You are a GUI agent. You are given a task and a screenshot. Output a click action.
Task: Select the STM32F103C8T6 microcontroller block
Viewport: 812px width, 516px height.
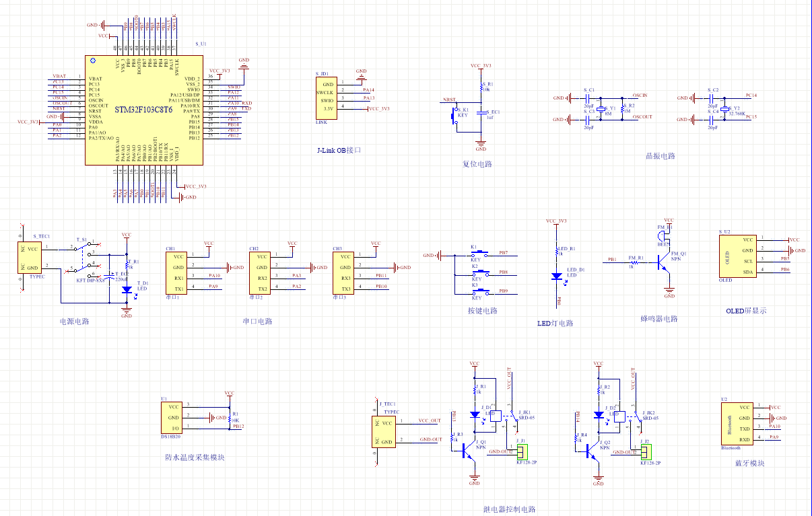pyautogui.click(x=143, y=110)
